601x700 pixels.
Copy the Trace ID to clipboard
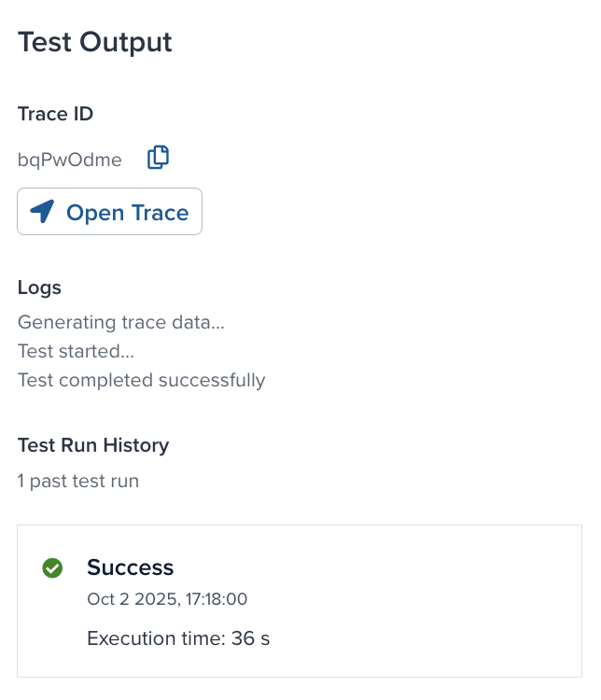(159, 158)
